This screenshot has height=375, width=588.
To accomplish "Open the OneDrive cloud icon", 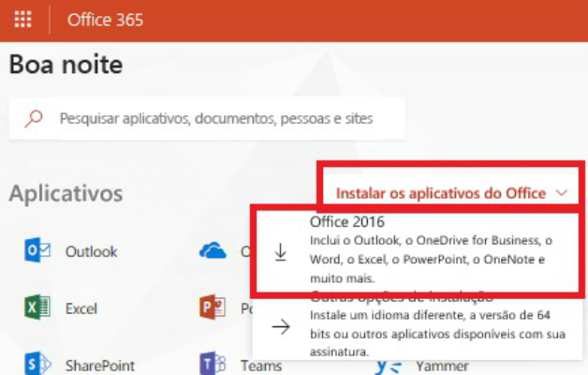I will click(x=213, y=250).
